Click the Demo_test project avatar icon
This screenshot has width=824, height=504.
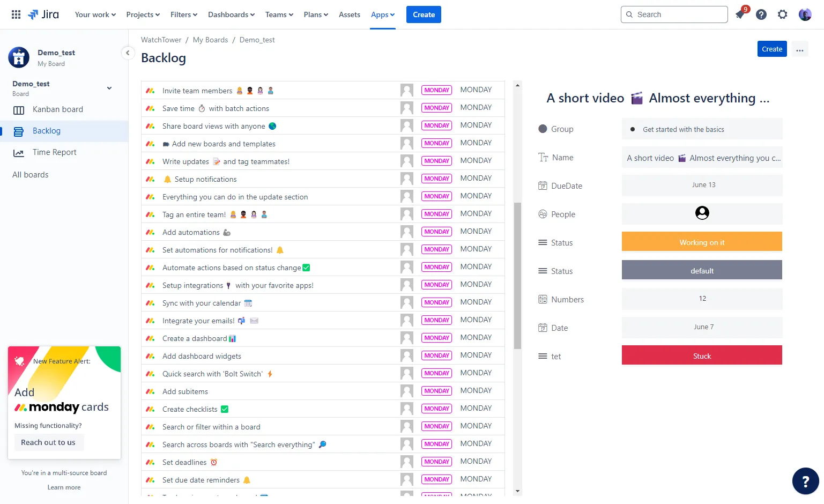click(x=19, y=57)
